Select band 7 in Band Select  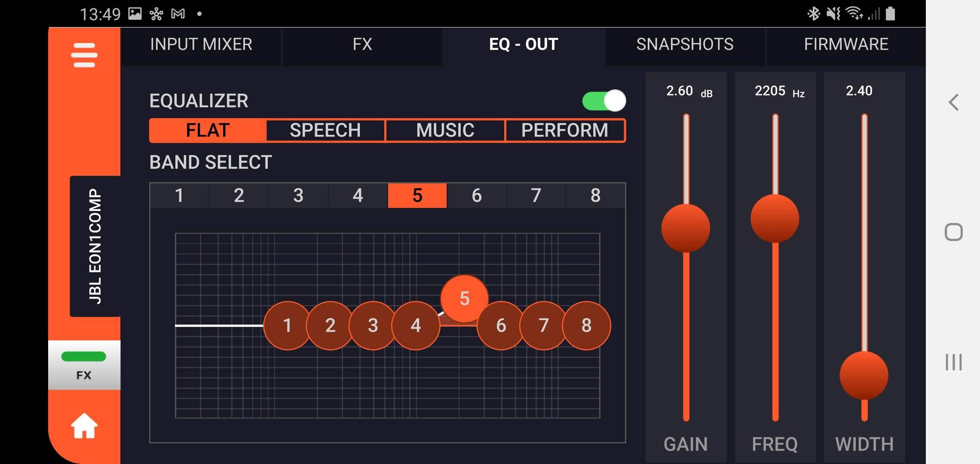(x=536, y=195)
